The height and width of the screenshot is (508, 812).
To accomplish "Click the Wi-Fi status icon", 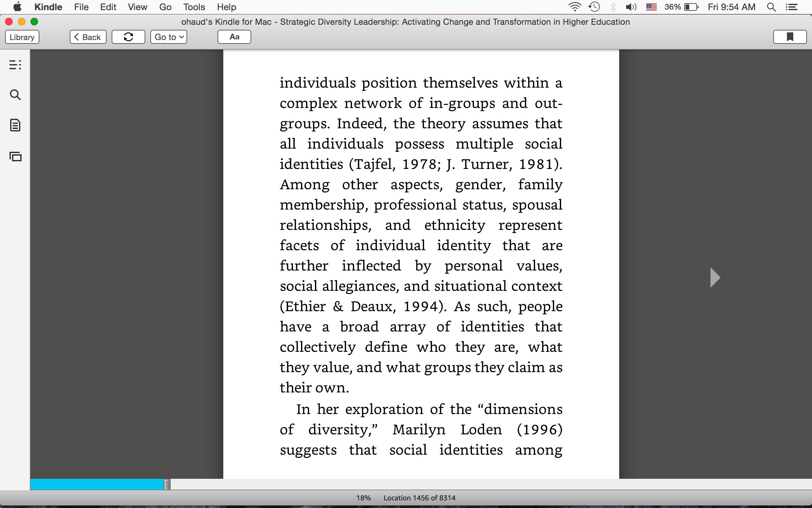I will [x=574, y=7].
